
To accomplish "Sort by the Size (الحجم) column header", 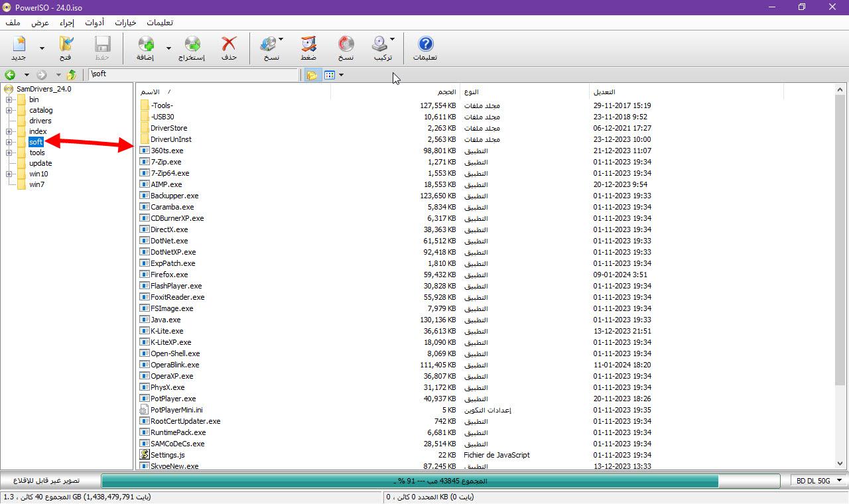I will pyautogui.click(x=395, y=92).
